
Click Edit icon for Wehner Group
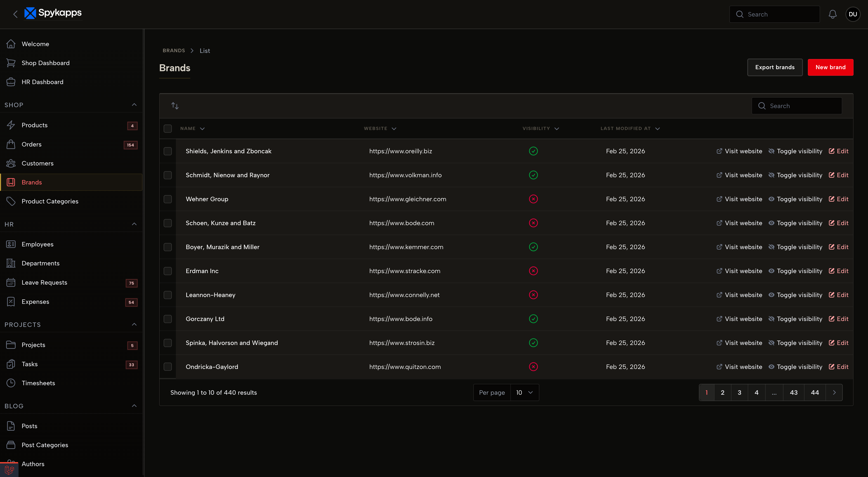pyautogui.click(x=831, y=199)
